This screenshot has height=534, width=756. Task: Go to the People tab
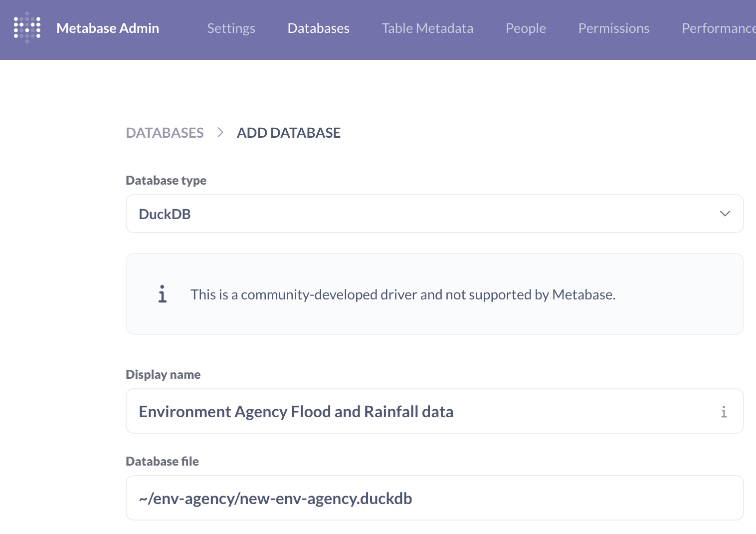click(x=526, y=28)
